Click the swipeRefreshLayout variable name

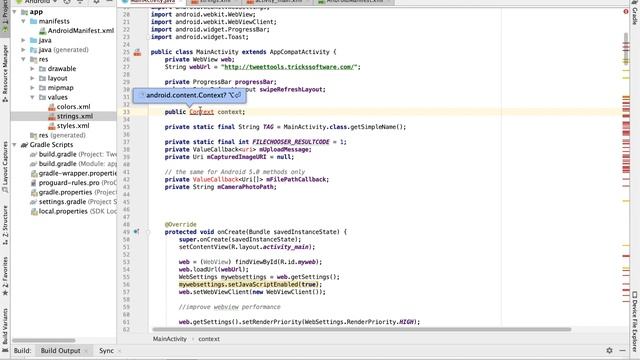point(291,89)
